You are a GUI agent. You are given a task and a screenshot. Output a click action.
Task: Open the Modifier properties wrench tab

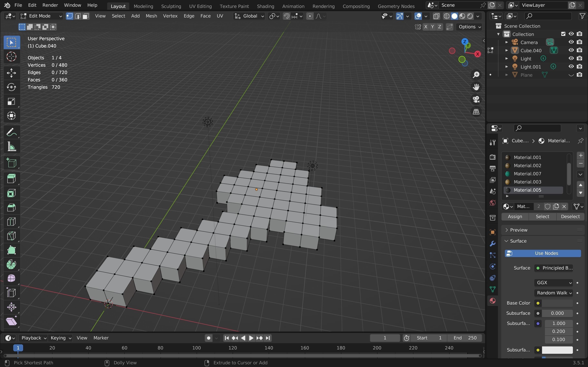point(492,243)
